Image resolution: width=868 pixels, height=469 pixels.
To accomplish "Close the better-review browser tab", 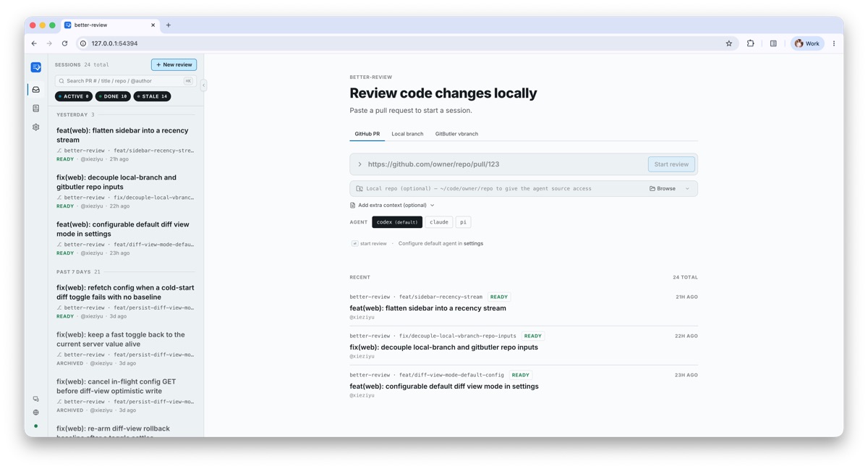I will [153, 25].
